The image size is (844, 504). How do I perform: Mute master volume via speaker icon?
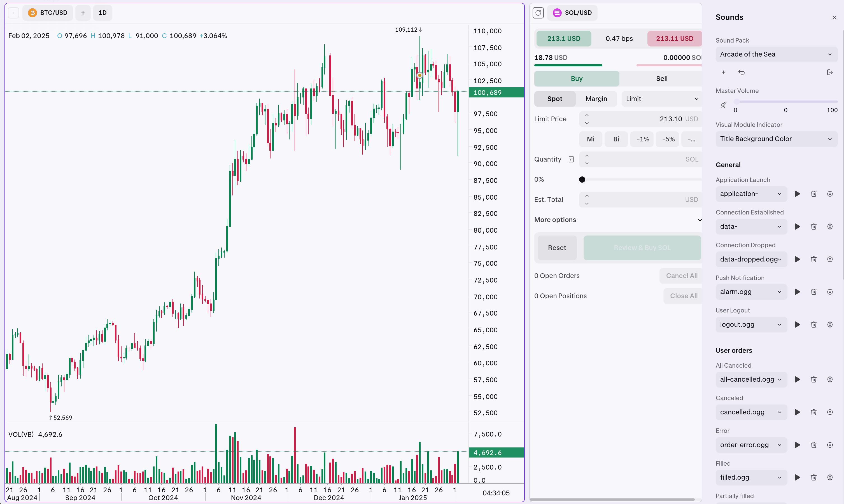tap(723, 105)
